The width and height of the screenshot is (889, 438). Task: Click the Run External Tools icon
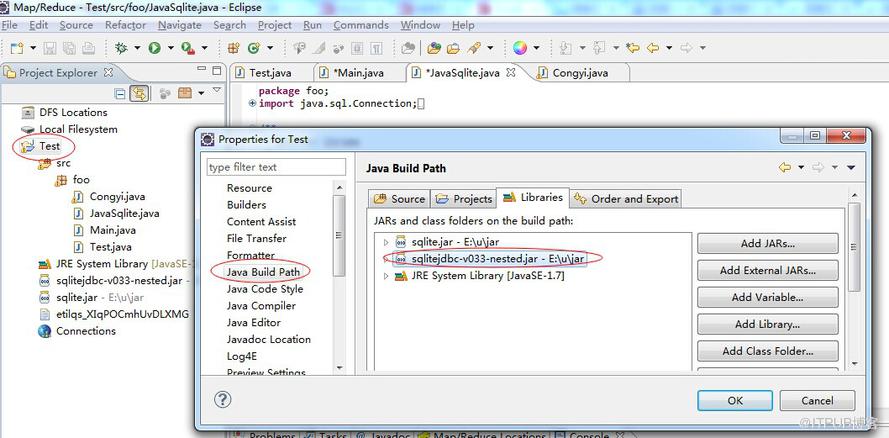188,48
